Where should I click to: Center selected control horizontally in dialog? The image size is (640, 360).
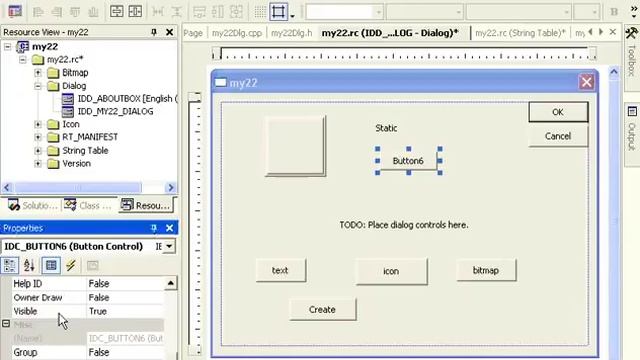136,11
